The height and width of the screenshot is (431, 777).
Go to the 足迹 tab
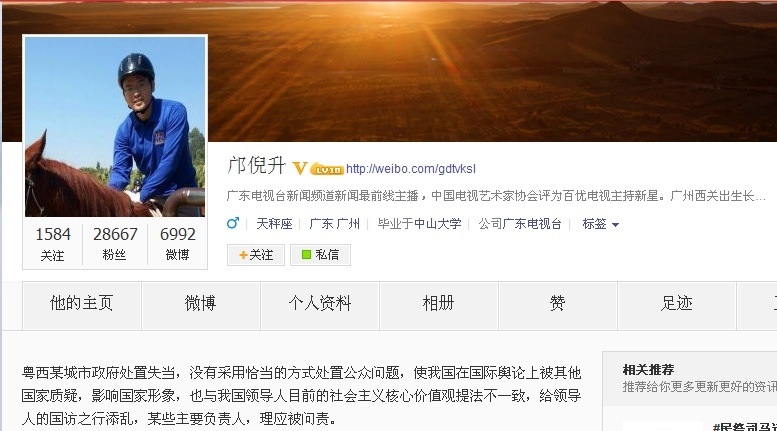pyautogui.click(x=676, y=305)
